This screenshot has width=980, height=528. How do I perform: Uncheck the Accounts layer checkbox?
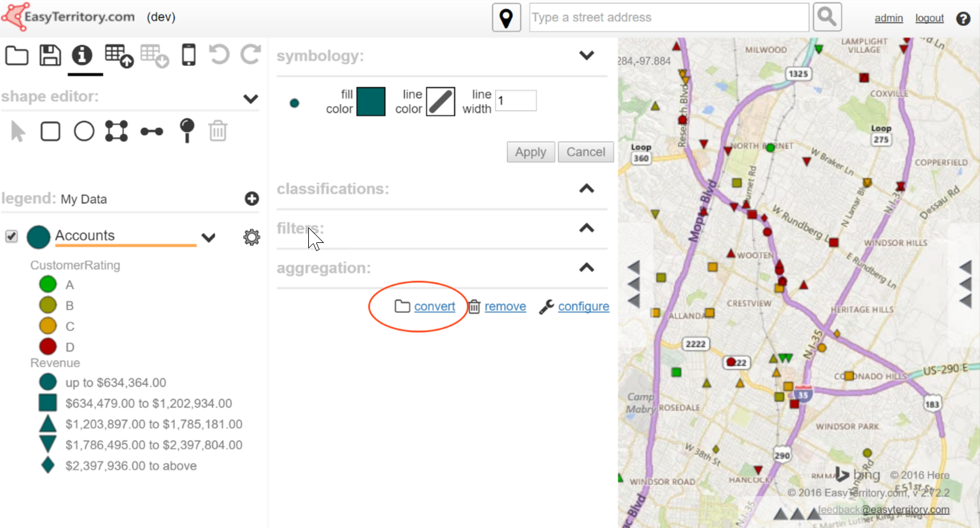(x=12, y=237)
